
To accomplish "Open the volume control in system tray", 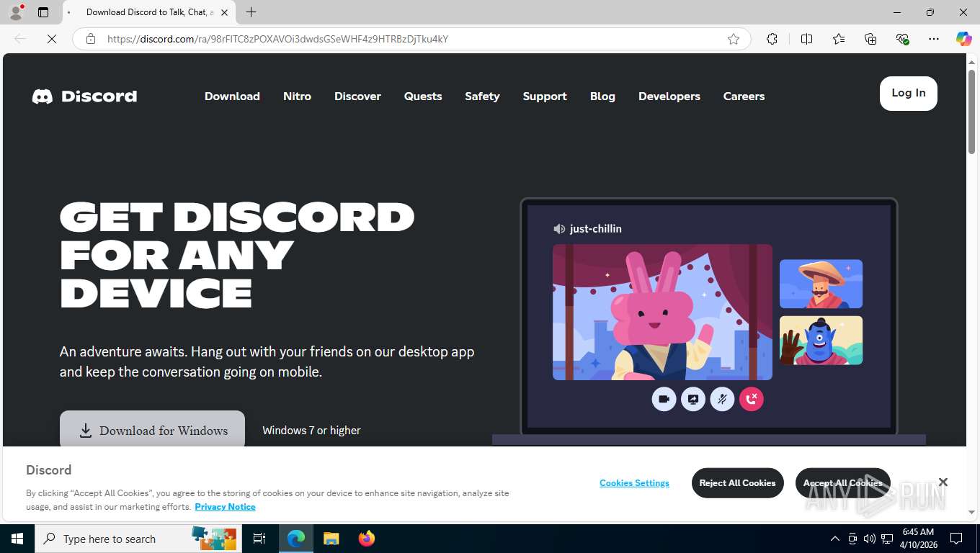I will [869, 539].
